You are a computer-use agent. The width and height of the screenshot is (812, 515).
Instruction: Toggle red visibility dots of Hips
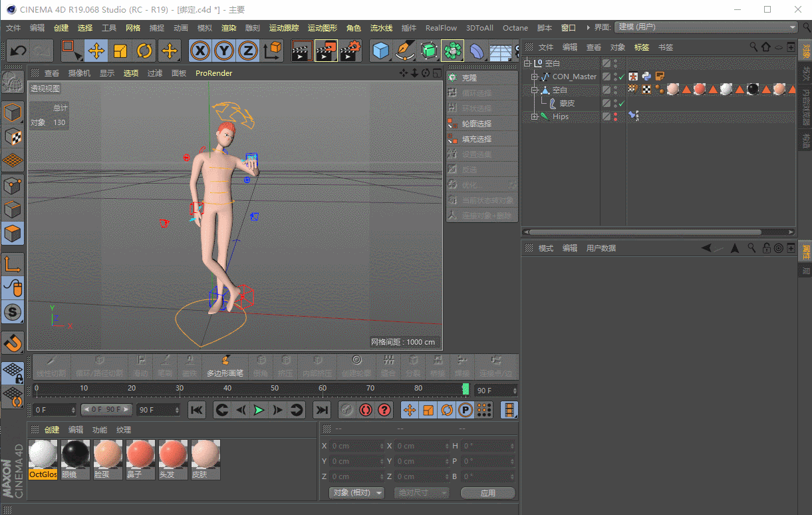coord(615,116)
